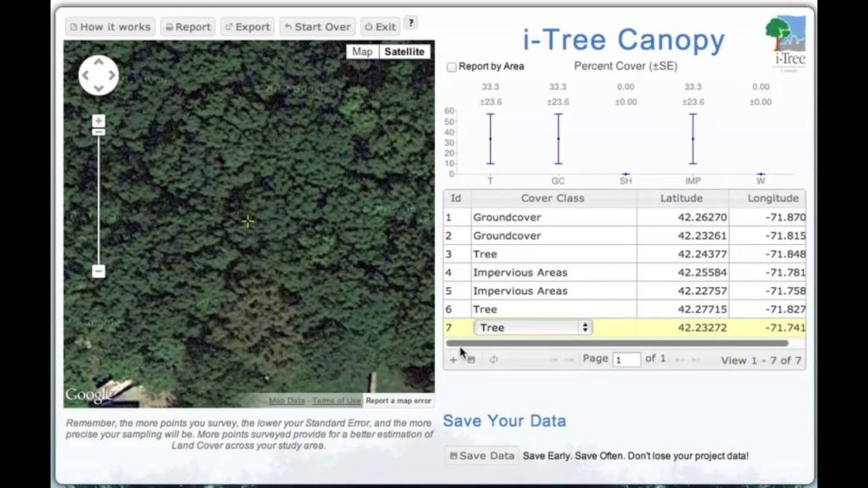This screenshot has width=868, height=488.
Task: Pan the map right with the arrow control
Action: point(111,75)
